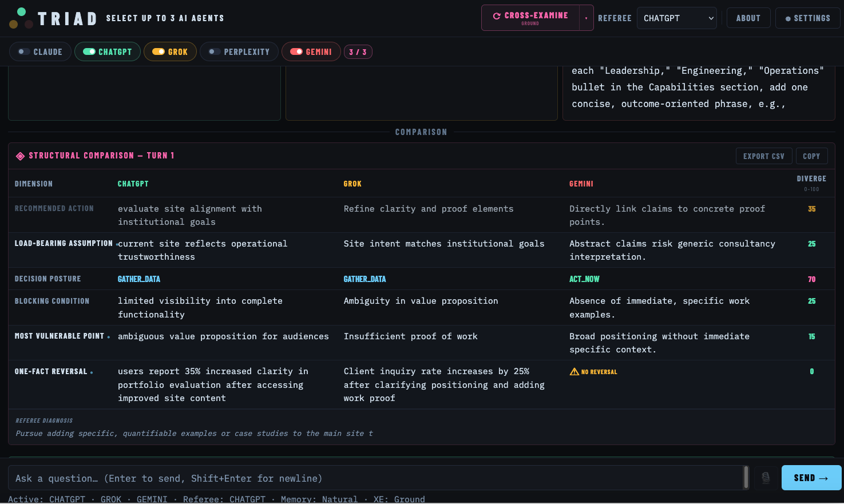The width and height of the screenshot is (844, 504).
Task: Send the question
Action: (x=811, y=478)
